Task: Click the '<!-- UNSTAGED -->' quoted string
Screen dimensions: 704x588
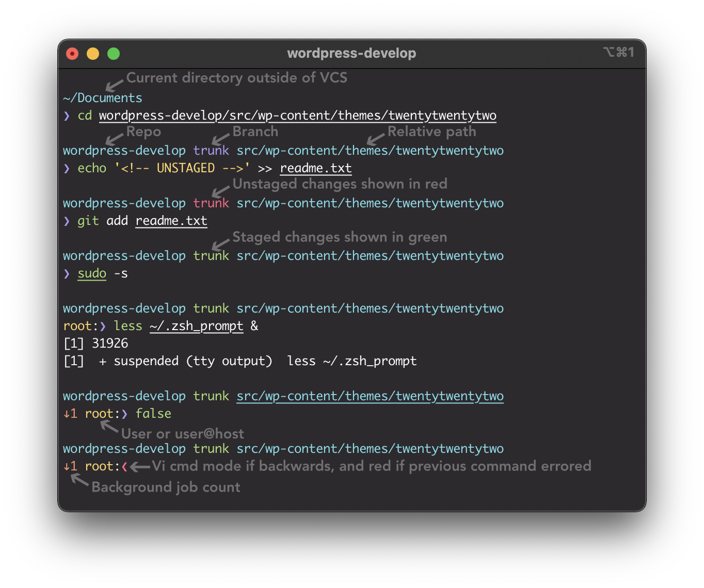Action: (182, 168)
